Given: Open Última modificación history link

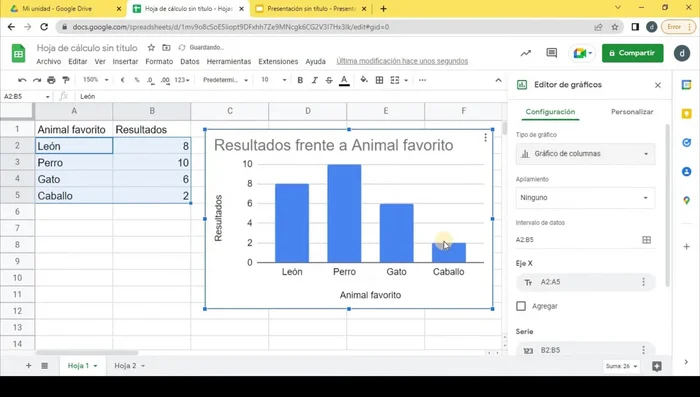Looking at the screenshot, I should [402, 61].
